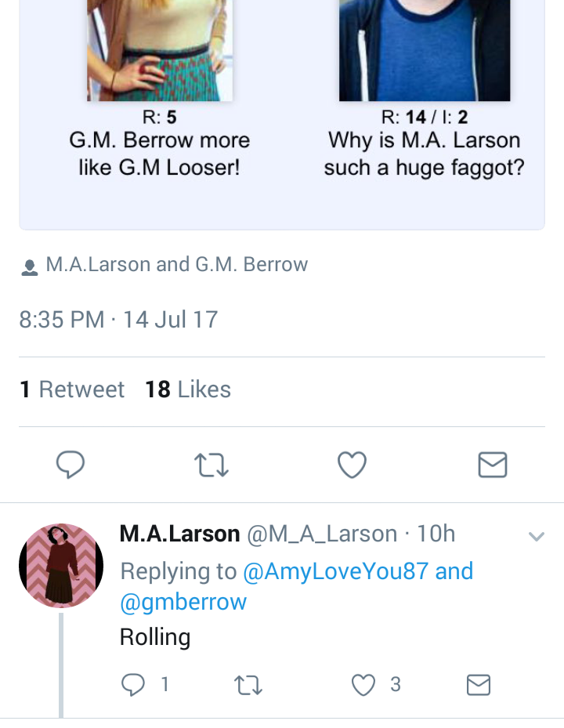This screenshot has width=564, height=728.
Task: Open the left photo with teal skirt
Action: point(160,50)
